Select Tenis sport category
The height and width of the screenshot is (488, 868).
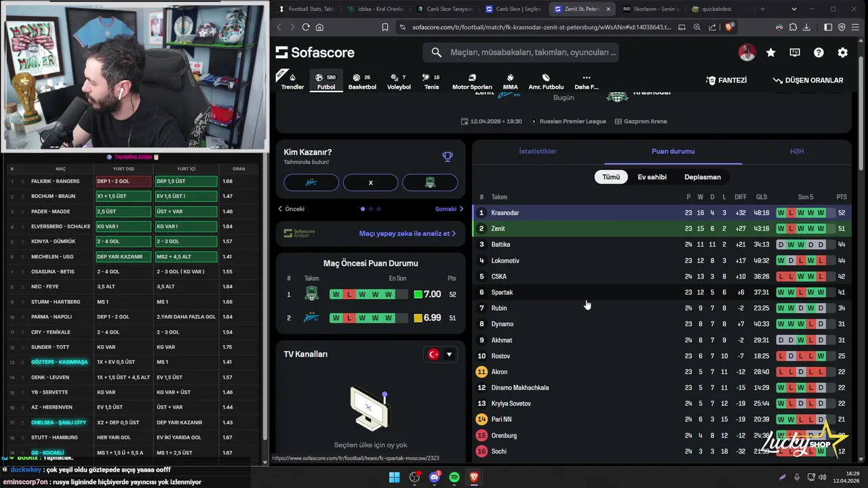point(431,81)
